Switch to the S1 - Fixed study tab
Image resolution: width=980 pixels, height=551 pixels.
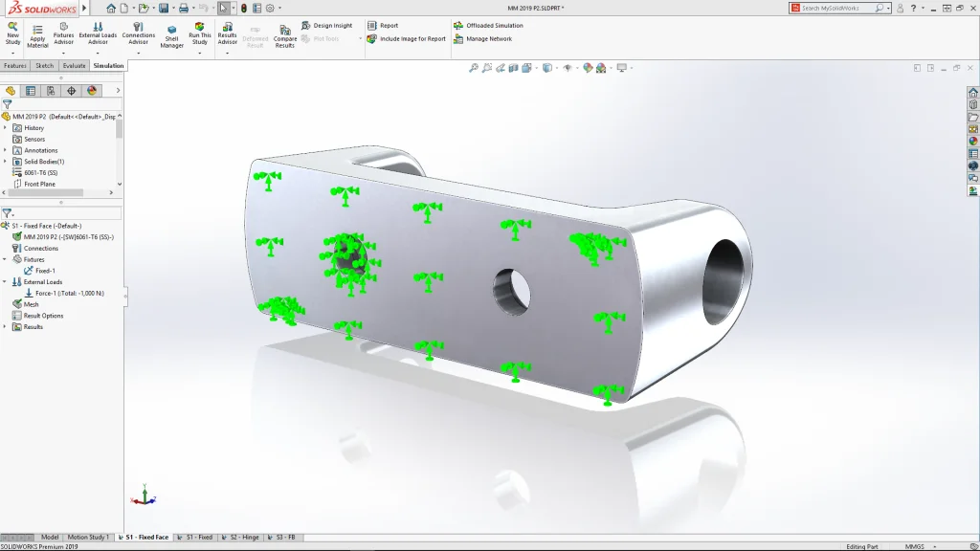pos(194,538)
